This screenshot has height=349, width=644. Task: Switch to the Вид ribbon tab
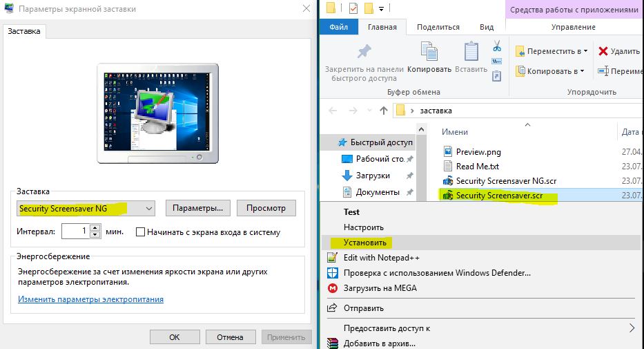click(x=487, y=27)
